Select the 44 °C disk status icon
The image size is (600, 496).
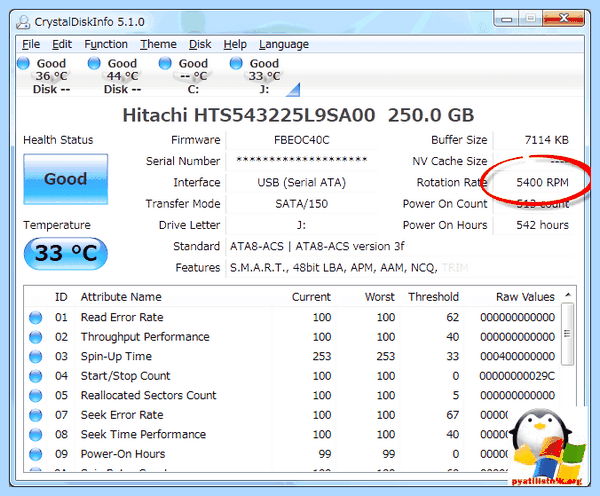click(115, 76)
